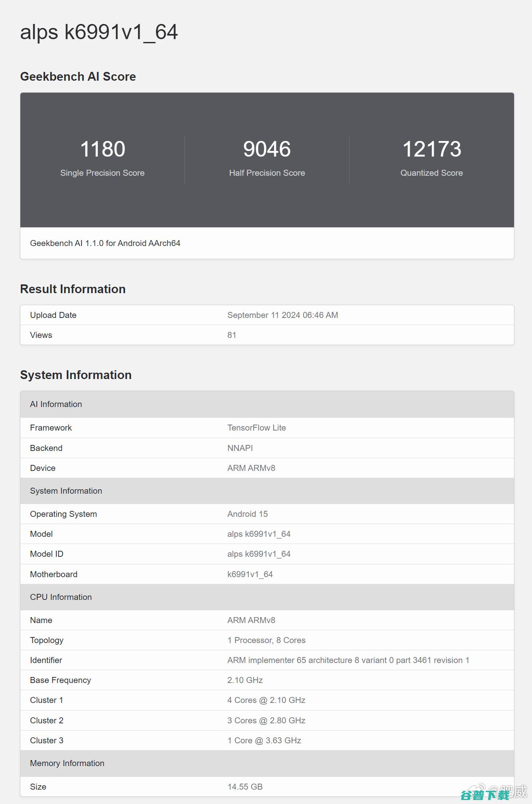
Task: Click the Memory Information table header
Action: point(267,763)
